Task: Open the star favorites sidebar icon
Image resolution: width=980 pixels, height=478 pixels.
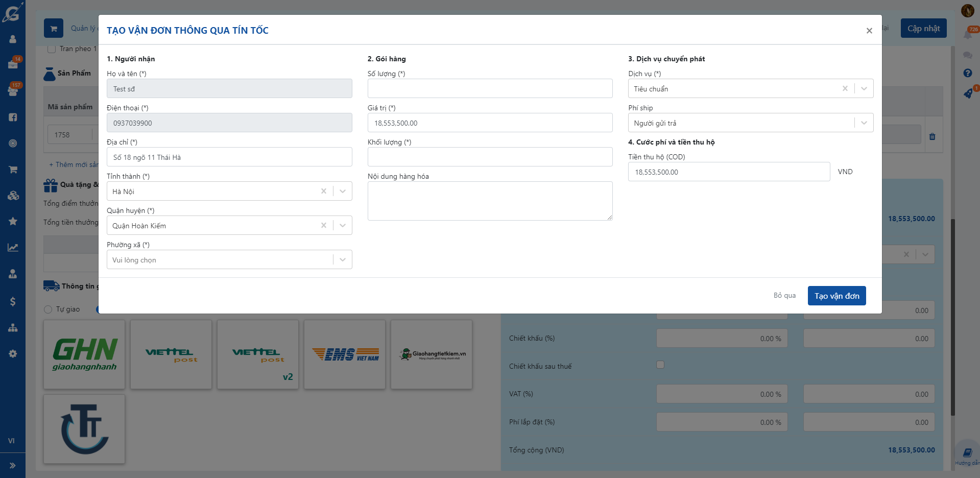Action: 13,221
